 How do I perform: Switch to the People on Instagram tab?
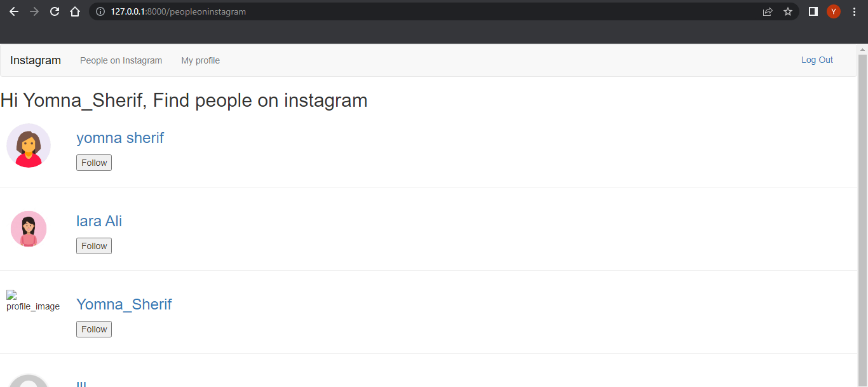coord(121,60)
